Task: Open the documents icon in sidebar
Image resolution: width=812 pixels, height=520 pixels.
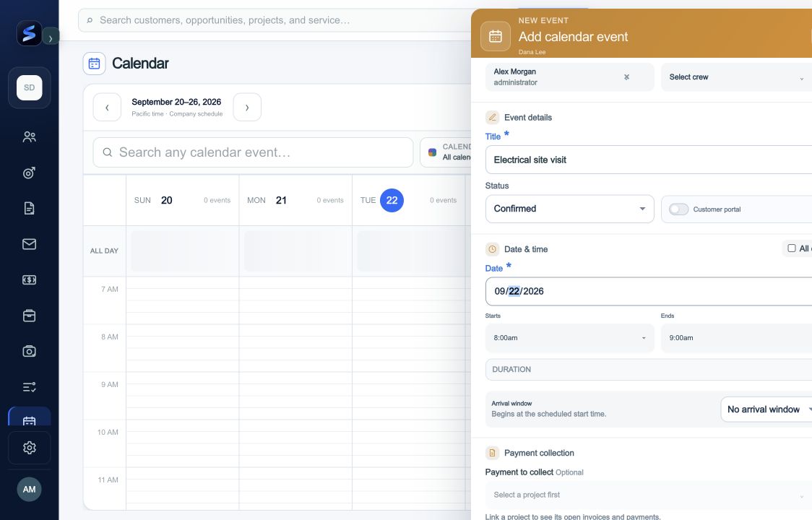Action: 29,208
